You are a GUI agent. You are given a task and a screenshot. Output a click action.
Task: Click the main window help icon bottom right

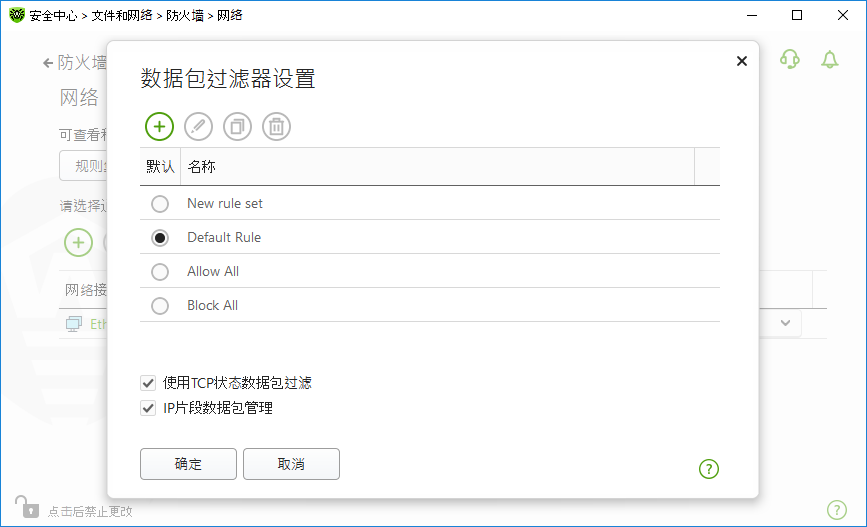click(x=837, y=509)
